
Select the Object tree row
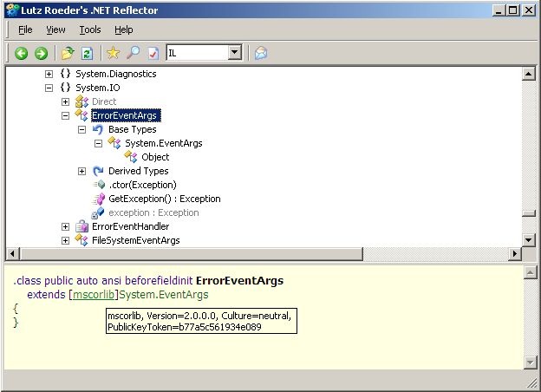tap(155, 157)
